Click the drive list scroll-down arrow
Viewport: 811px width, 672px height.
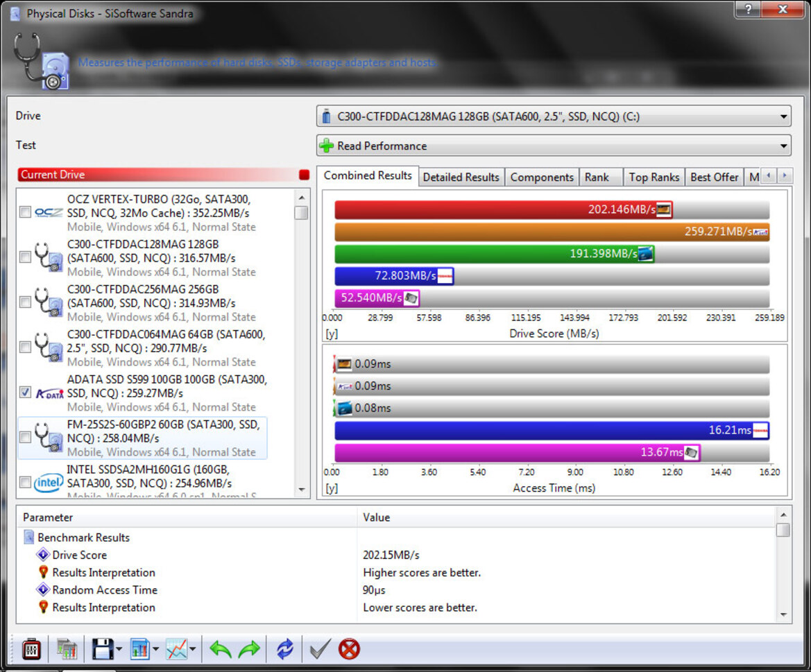(x=302, y=490)
